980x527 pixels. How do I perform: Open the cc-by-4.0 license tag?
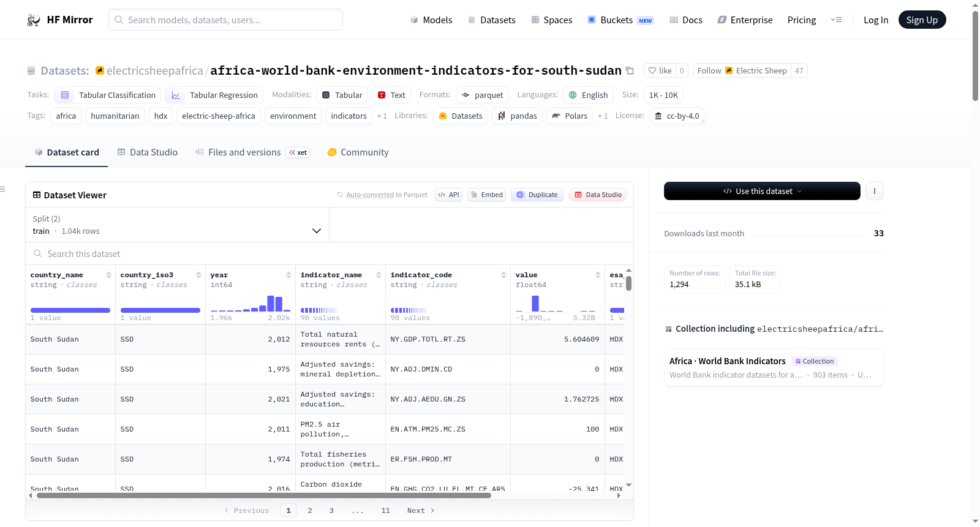pyautogui.click(x=677, y=116)
